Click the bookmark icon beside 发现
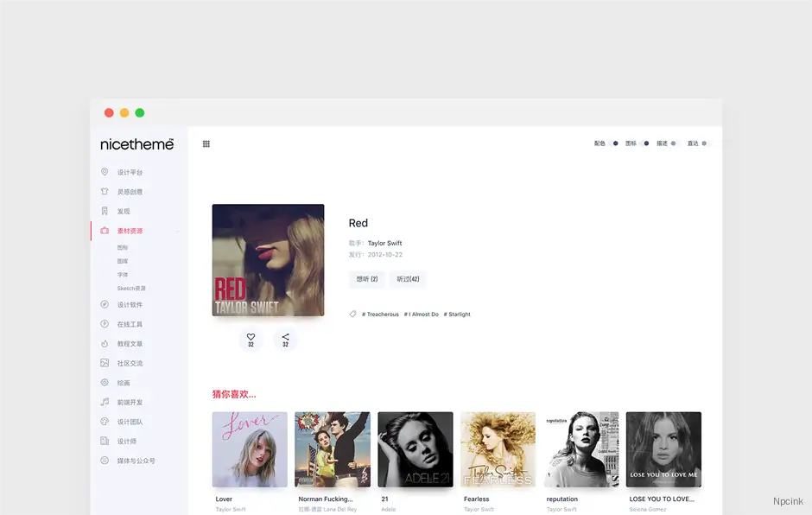The width and height of the screenshot is (812, 515). click(105, 211)
